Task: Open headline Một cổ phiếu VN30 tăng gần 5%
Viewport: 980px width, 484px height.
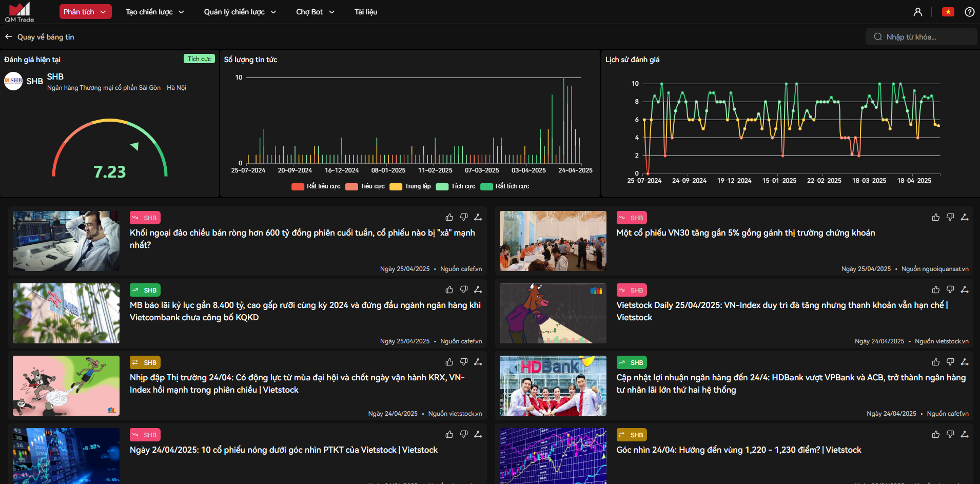Action: click(746, 233)
